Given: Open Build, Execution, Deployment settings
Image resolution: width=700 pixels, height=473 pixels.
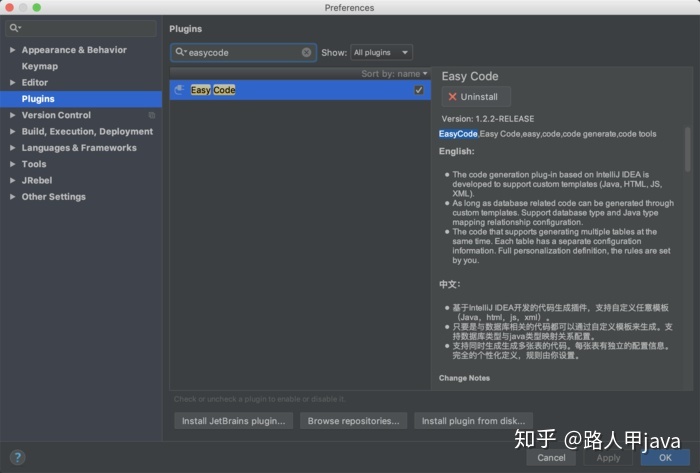Looking at the screenshot, I should click(87, 132).
